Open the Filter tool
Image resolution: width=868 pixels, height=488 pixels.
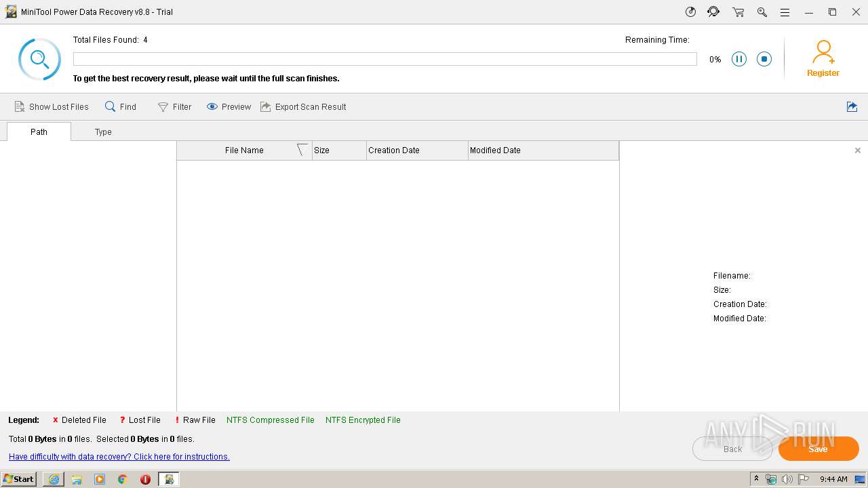(175, 106)
